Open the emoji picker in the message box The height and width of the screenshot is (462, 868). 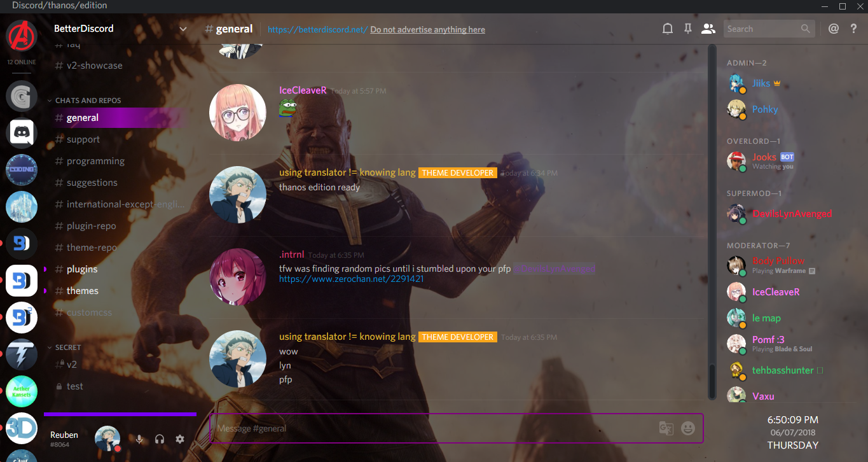[x=687, y=428]
